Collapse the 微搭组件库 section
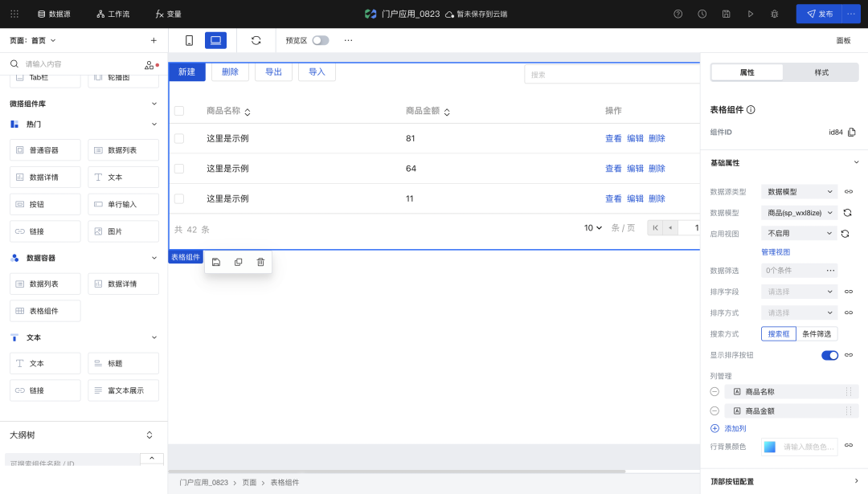Viewport: 868px width, 494px height. [154, 104]
